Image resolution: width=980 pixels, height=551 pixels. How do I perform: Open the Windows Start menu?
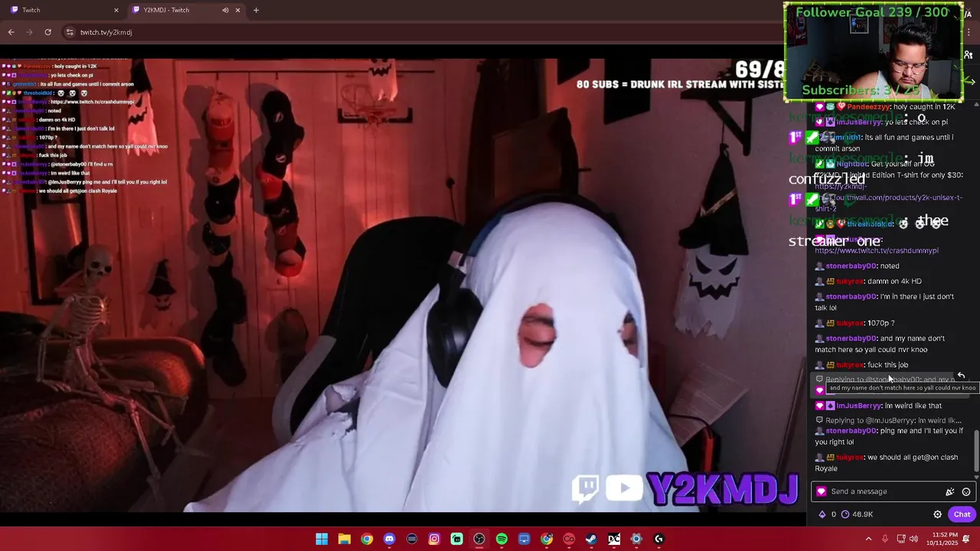coord(322,539)
